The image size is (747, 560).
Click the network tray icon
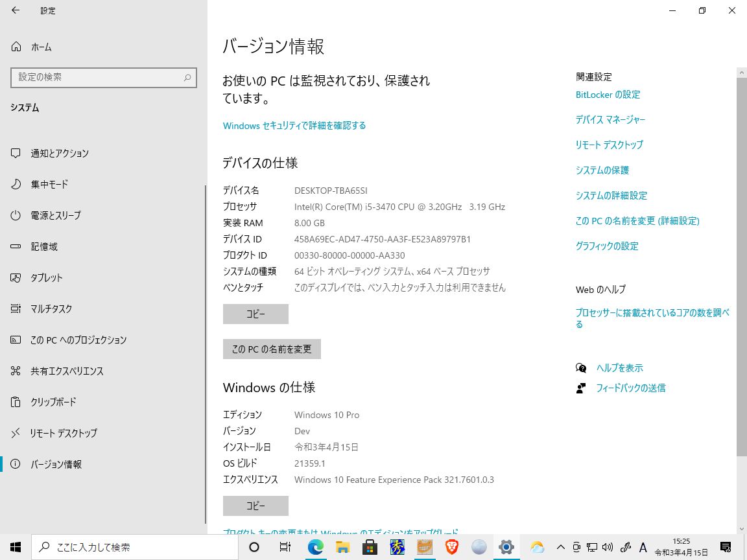pyautogui.click(x=591, y=547)
